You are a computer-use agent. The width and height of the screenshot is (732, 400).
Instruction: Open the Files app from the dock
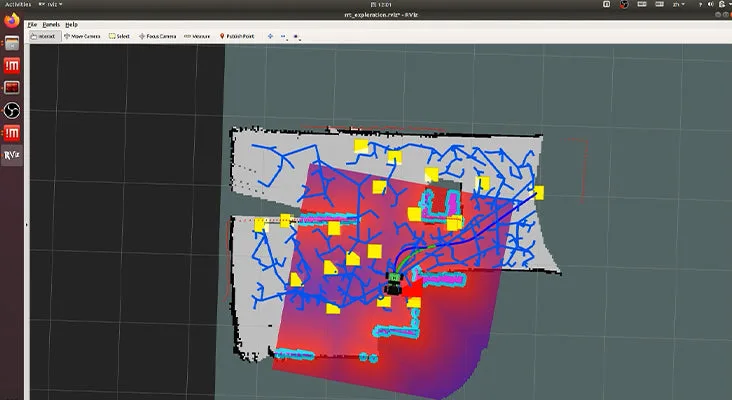point(12,43)
